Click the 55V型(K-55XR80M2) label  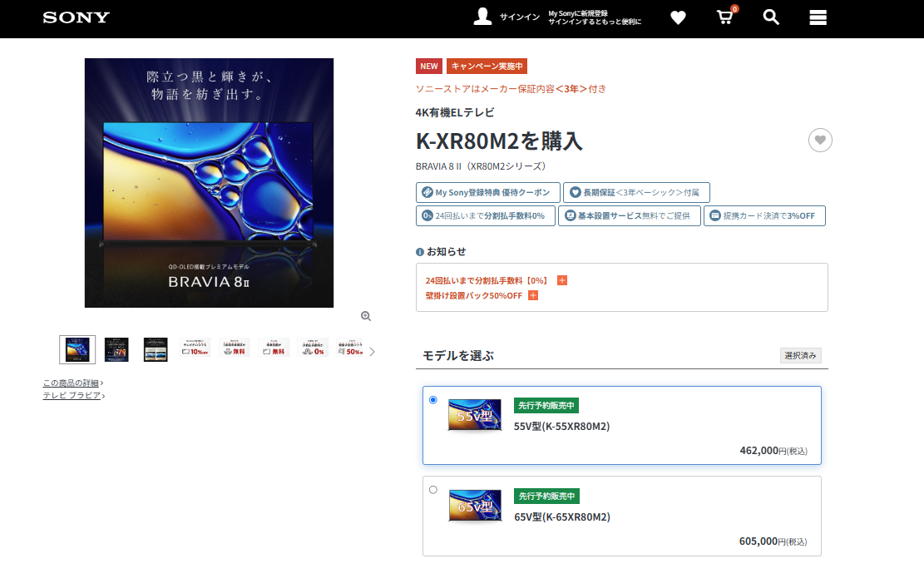(561, 426)
